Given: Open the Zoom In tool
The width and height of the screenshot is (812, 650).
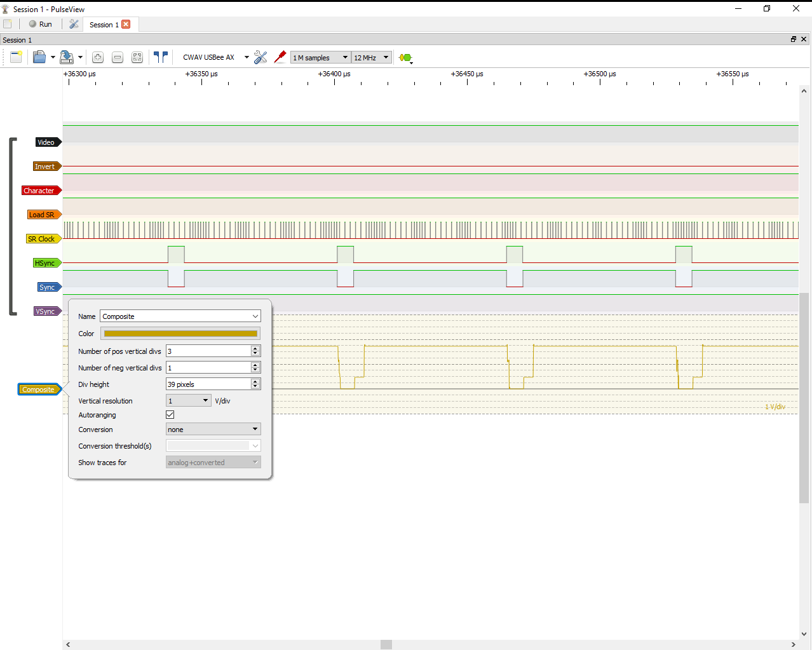Looking at the screenshot, I should 97,57.
